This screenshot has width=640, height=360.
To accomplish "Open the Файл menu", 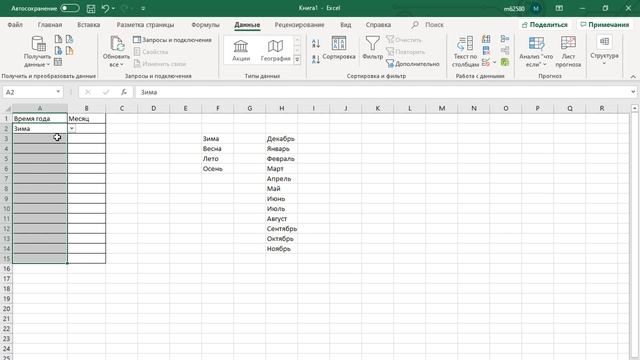I will click(x=15, y=24).
